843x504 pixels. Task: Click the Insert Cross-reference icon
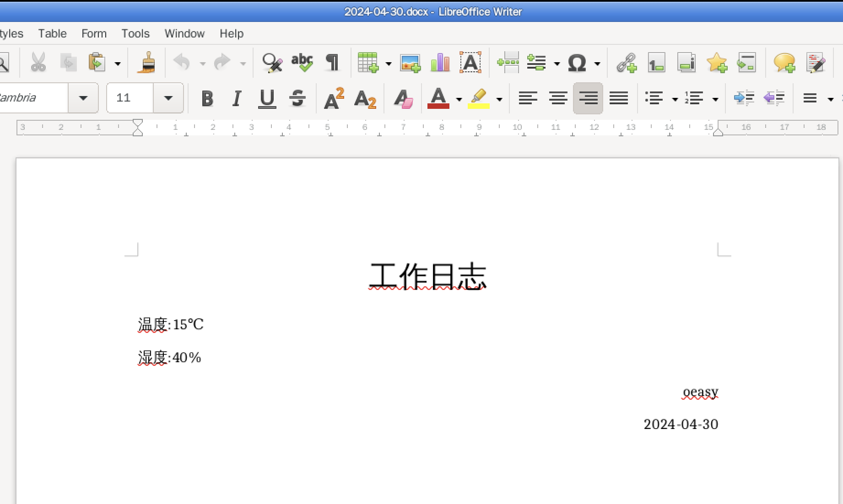tap(746, 63)
